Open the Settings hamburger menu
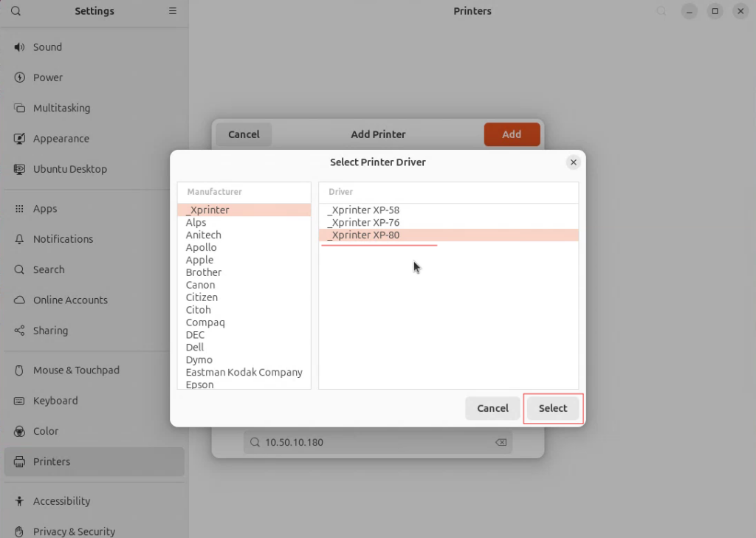 click(x=173, y=11)
